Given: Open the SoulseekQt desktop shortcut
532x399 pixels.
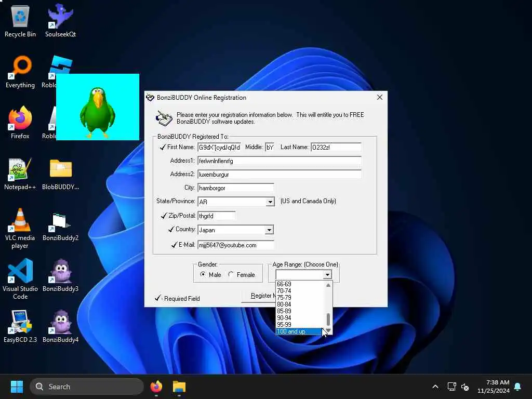Looking at the screenshot, I should [x=60, y=21].
